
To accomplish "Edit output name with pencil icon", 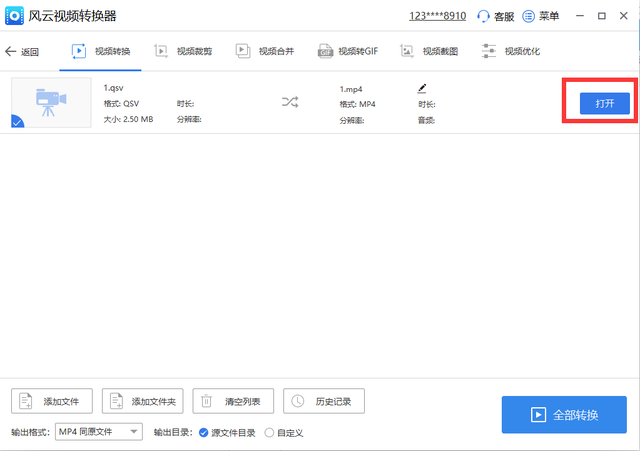I will [422, 88].
